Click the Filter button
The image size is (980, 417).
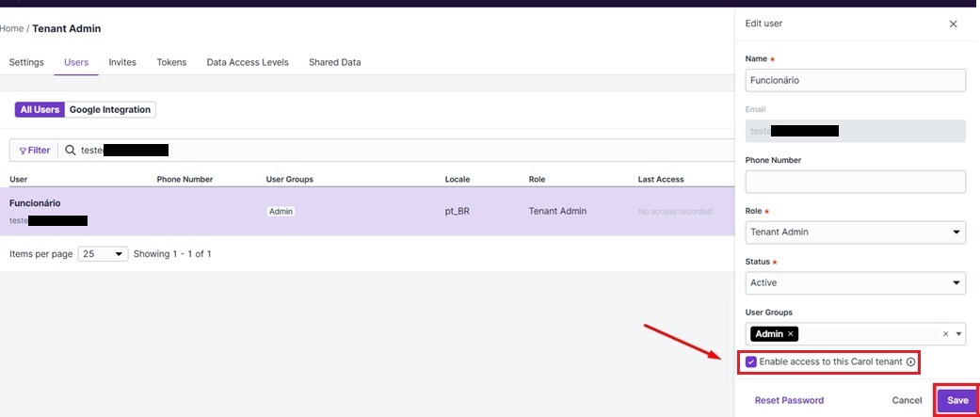pyautogui.click(x=35, y=151)
